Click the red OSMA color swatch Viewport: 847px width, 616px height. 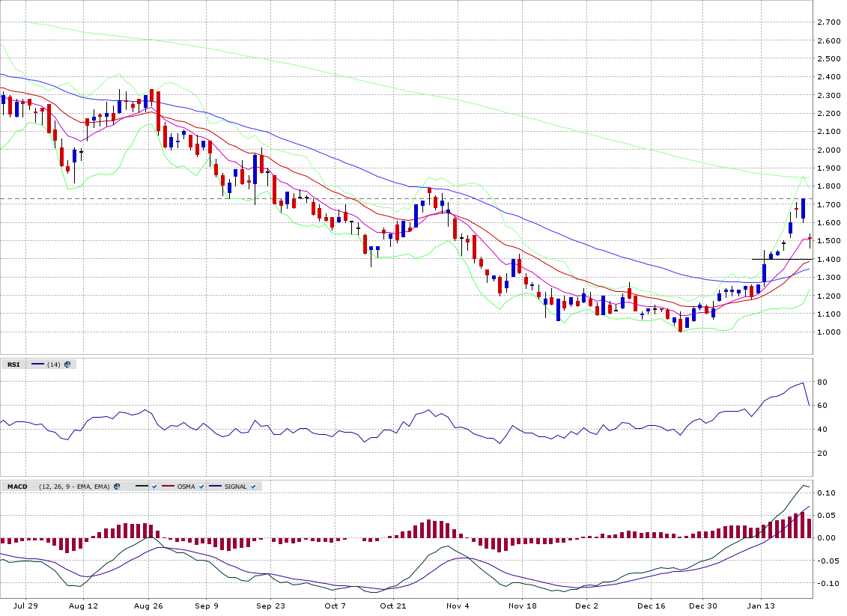(168, 487)
